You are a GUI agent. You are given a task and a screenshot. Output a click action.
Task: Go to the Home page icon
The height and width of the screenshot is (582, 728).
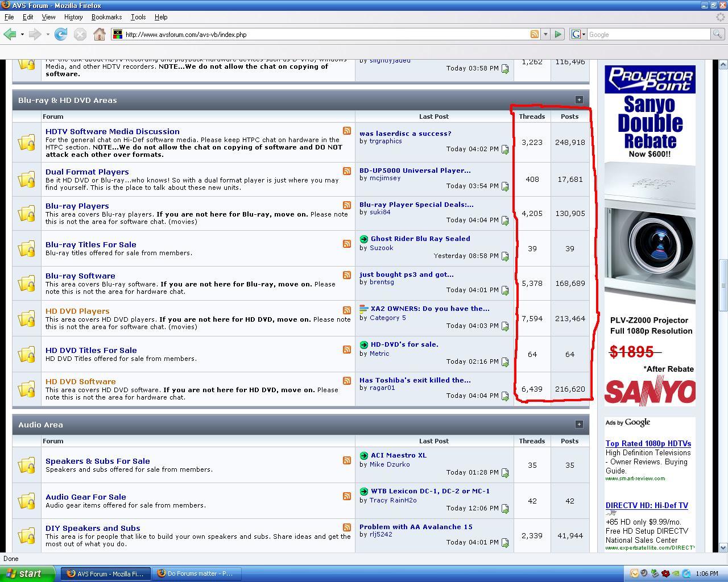coord(100,34)
